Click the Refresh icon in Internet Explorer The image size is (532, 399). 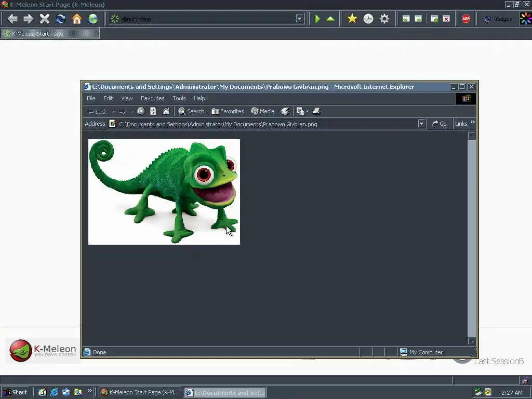click(153, 111)
